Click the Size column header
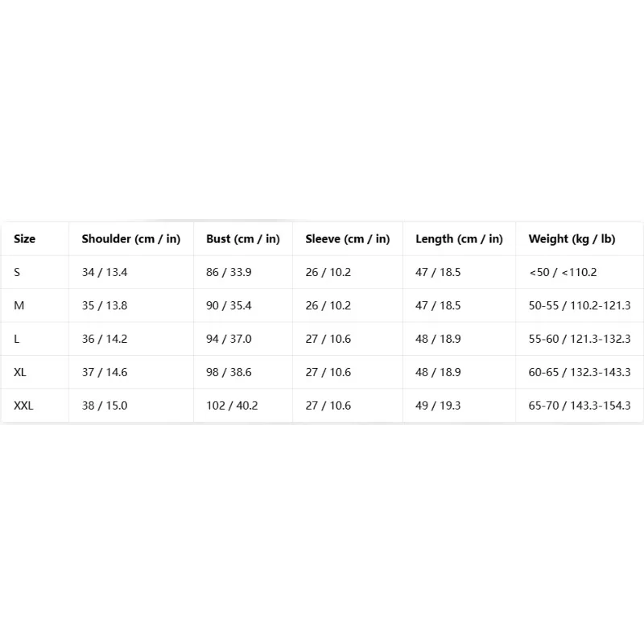 (x=25, y=239)
